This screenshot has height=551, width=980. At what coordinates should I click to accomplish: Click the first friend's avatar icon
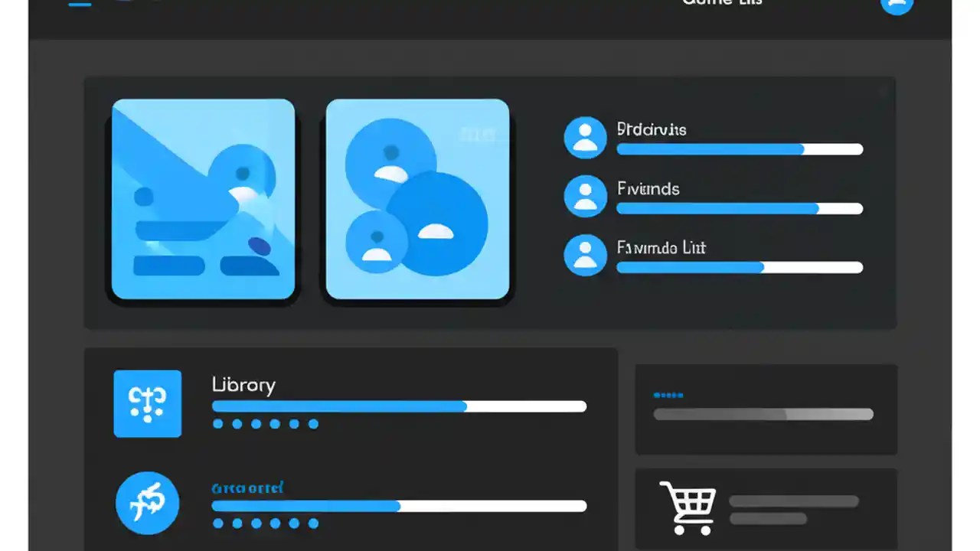tap(585, 137)
